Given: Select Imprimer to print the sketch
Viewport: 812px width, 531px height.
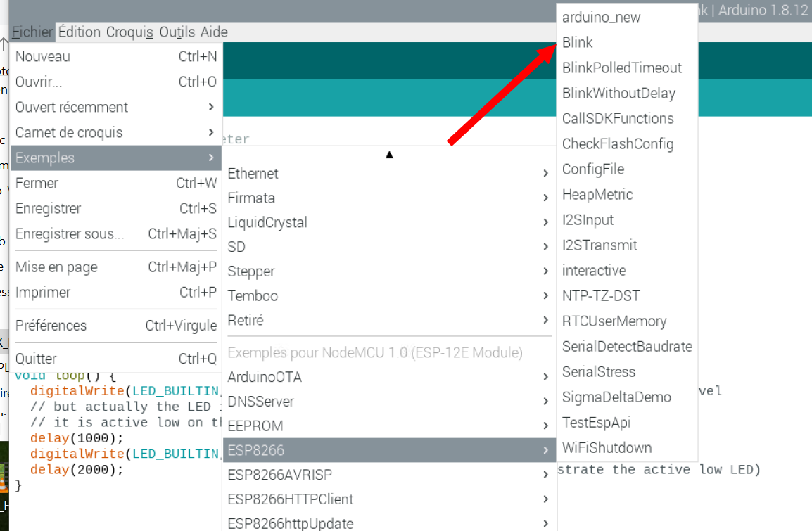Looking at the screenshot, I should (x=116, y=293).
